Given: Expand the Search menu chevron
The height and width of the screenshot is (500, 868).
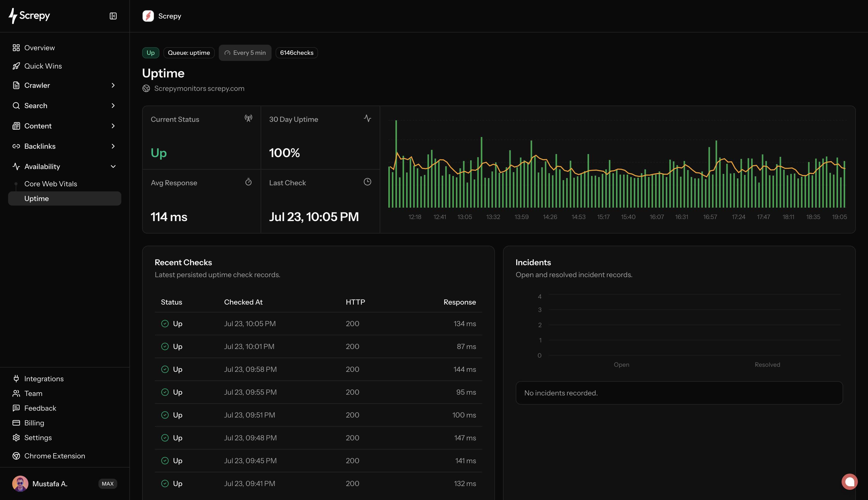Looking at the screenshot, I should pyautogui.click(x=113, y=105).
